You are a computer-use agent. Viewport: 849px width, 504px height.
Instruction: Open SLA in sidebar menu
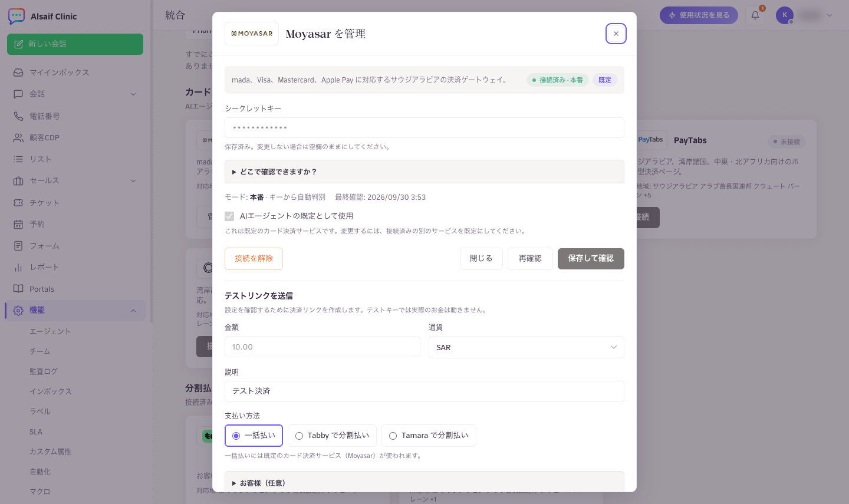tap(36, 431)
